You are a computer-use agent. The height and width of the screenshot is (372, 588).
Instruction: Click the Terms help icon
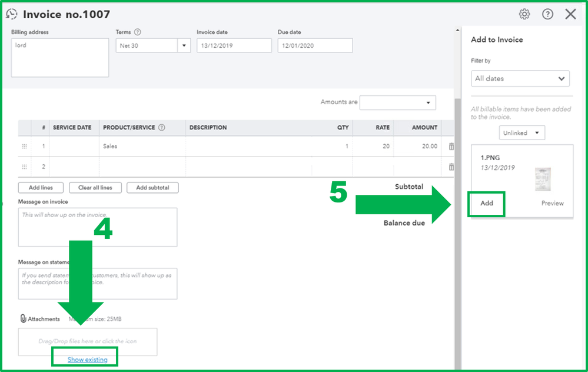point(138,32)
